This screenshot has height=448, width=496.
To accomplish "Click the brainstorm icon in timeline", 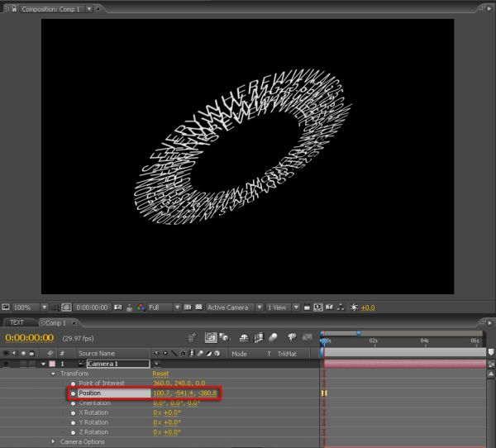I will pos(291,337).
